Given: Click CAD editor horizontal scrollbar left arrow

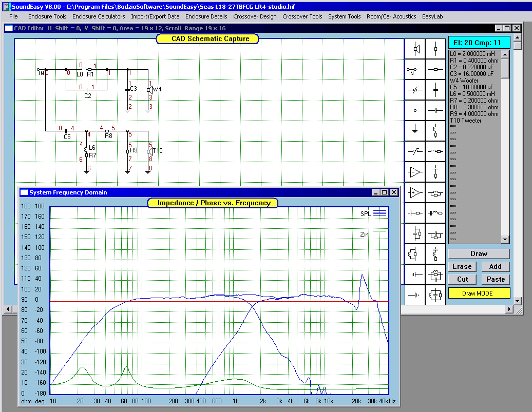Looking at the screenshot, I should [x=8, y=309].
